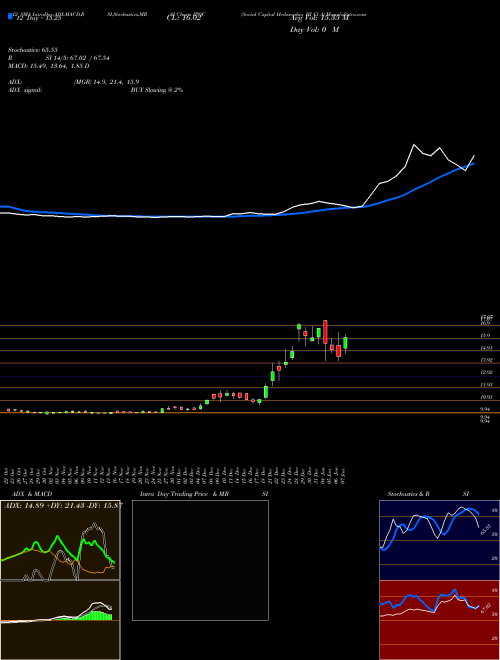Click the green MACD histogram bars
500x660 pixels.
click(97, 616)
